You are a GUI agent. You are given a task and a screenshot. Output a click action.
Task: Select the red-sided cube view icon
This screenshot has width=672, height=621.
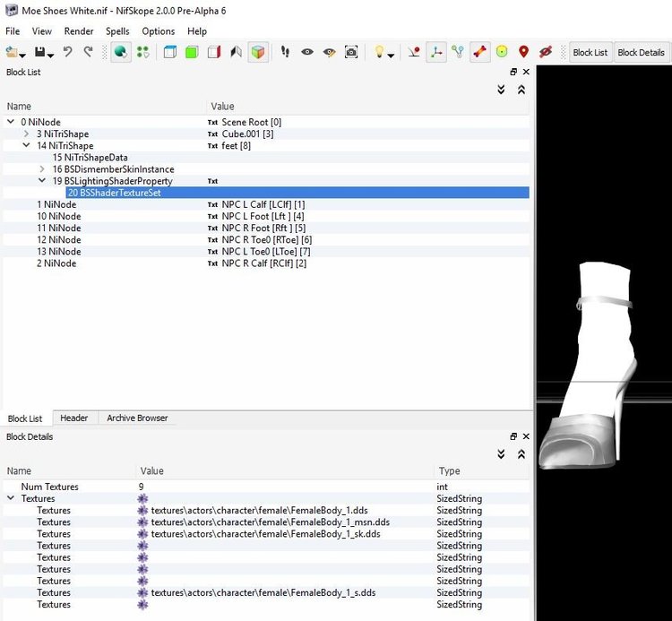[214, 52]
